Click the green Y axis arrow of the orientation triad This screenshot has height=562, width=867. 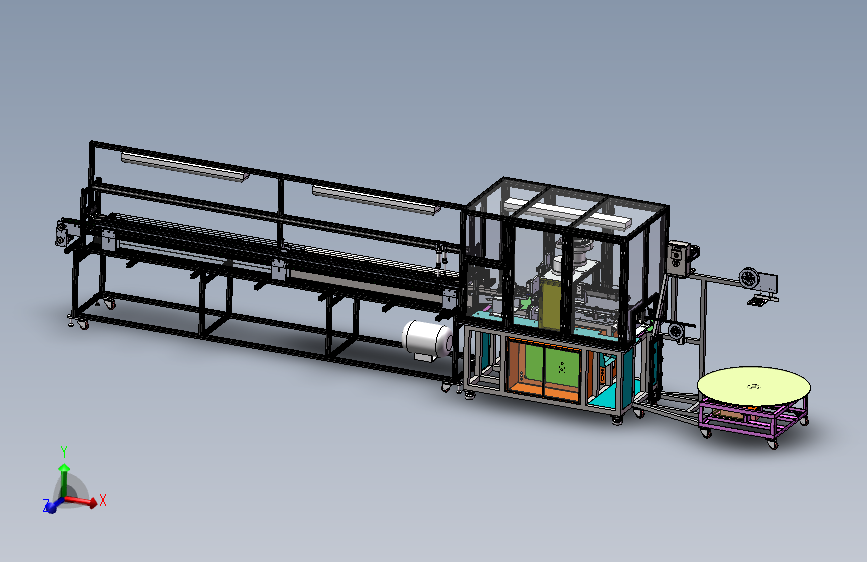coord(64,480)
